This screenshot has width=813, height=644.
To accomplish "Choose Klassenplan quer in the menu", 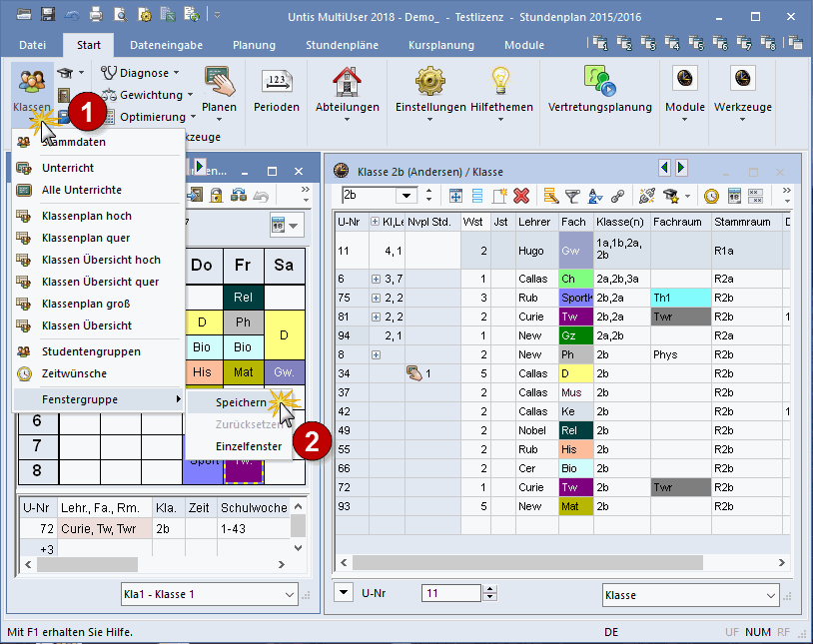I will (98, 238).
